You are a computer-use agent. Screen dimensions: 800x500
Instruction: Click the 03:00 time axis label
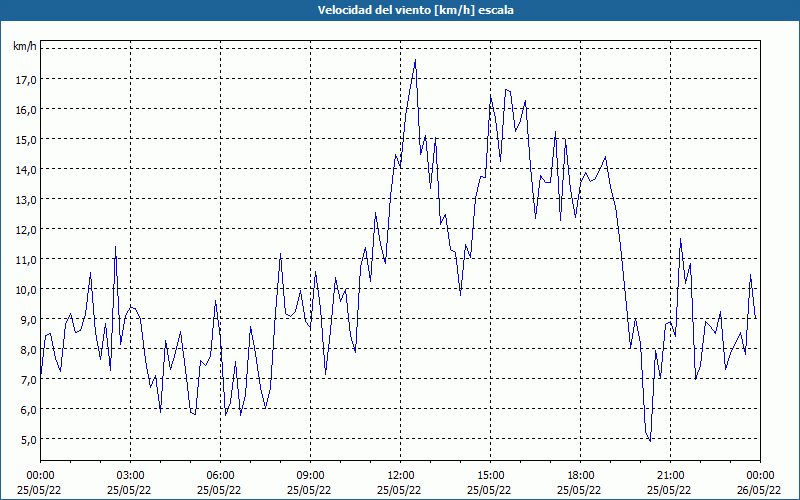click(131, 476)
